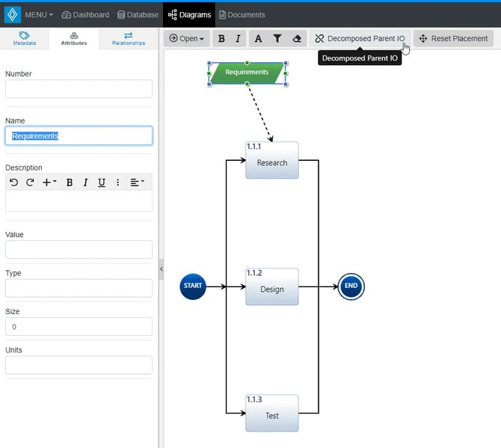Click the font color icon in toolbar
501x448 pixels.
click(258, 39)
